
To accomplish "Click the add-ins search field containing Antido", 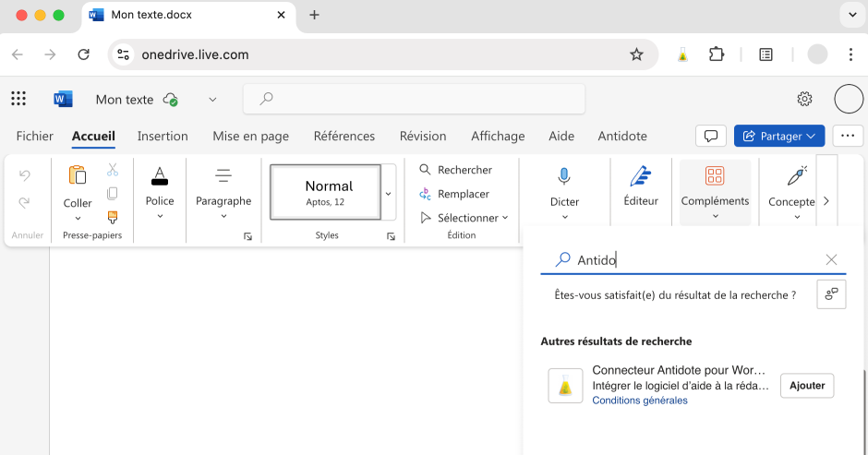I will [693, 260].
